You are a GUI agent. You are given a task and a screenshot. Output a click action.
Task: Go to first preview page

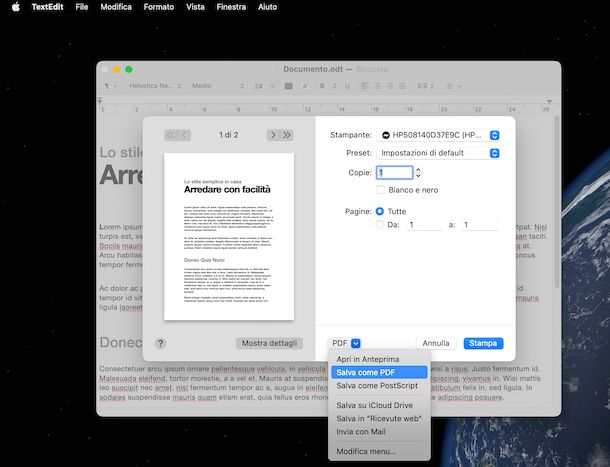pyautogui.click(x=170, y=135)
